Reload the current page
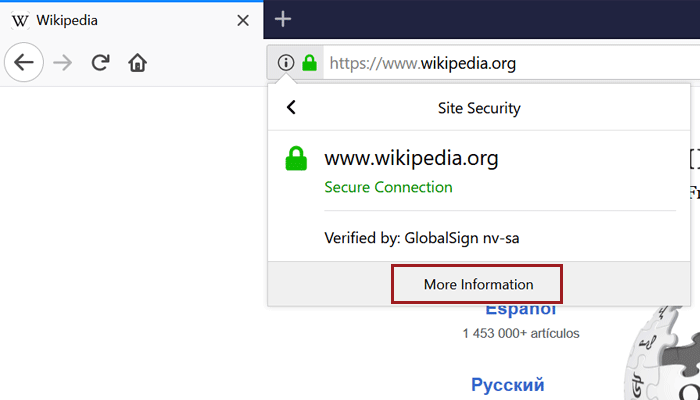 coord(100,63)
